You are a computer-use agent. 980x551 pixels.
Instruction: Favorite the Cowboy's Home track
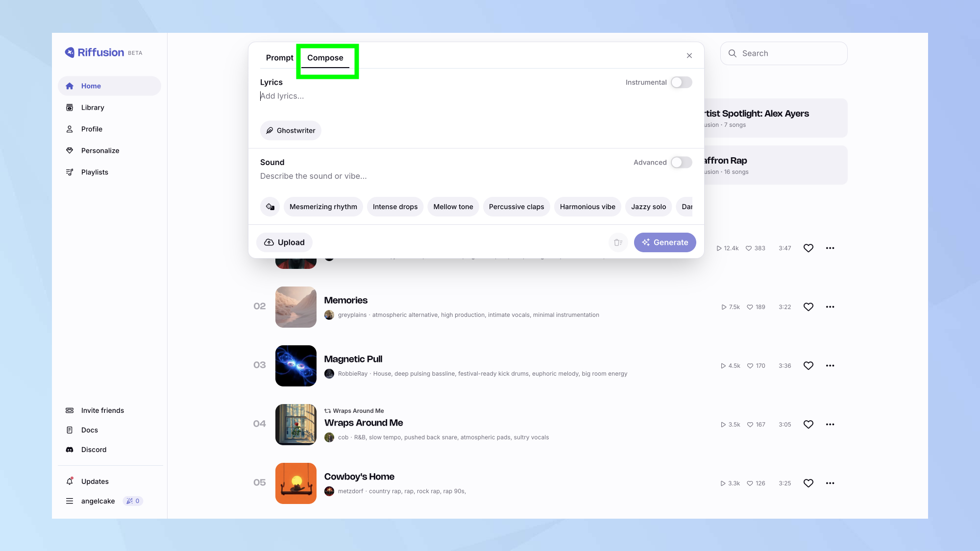click(x=808, y=483)
